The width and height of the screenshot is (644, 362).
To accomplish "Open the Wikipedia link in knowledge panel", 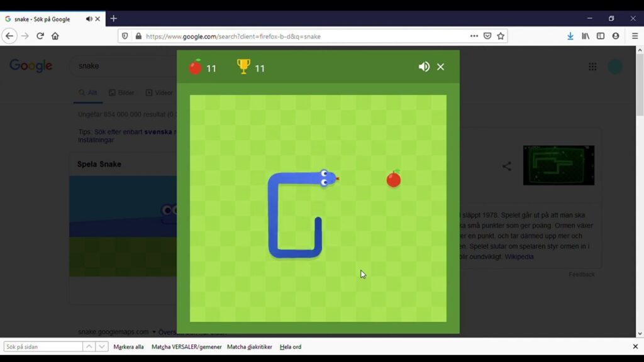I will coord(519,256).
